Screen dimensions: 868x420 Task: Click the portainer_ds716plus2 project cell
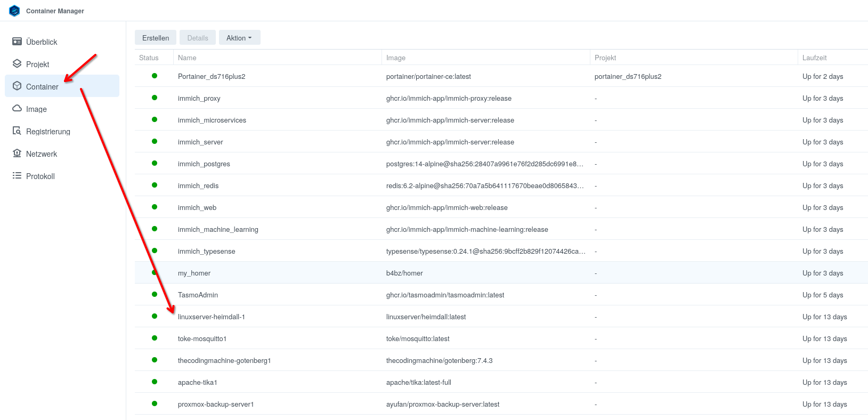pyautogui.click(x=628, y=76)
